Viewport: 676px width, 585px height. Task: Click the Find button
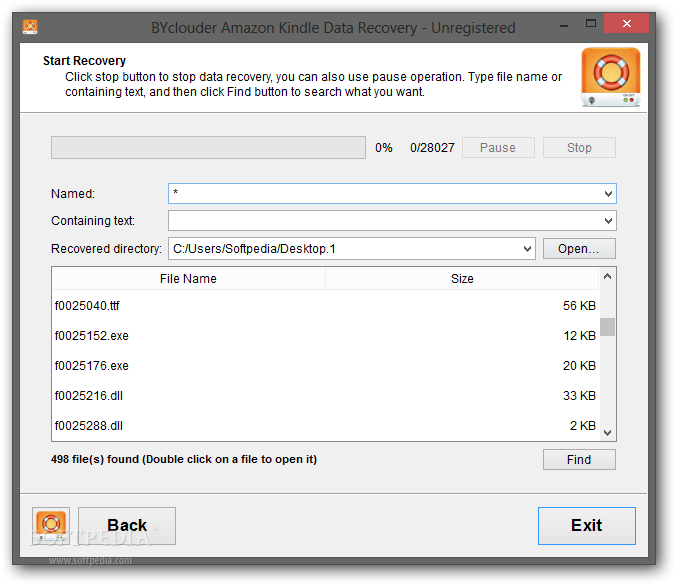point(579,460)
